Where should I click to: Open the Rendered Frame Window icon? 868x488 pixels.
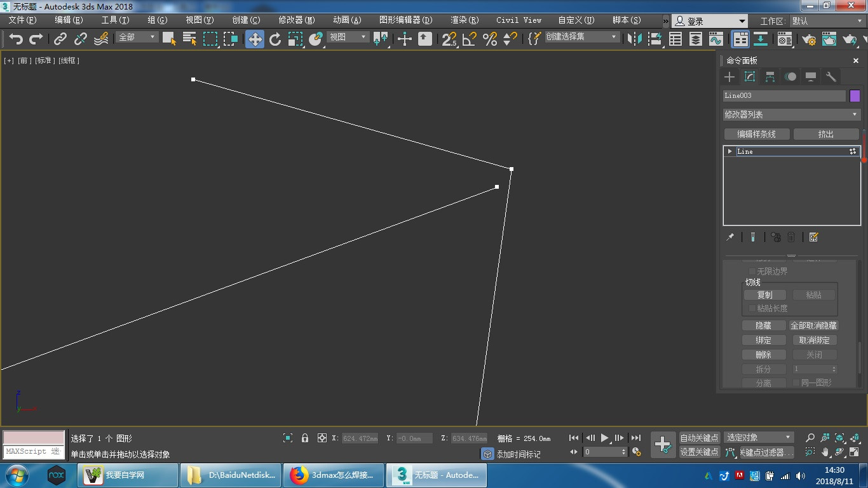coord(829,39)
